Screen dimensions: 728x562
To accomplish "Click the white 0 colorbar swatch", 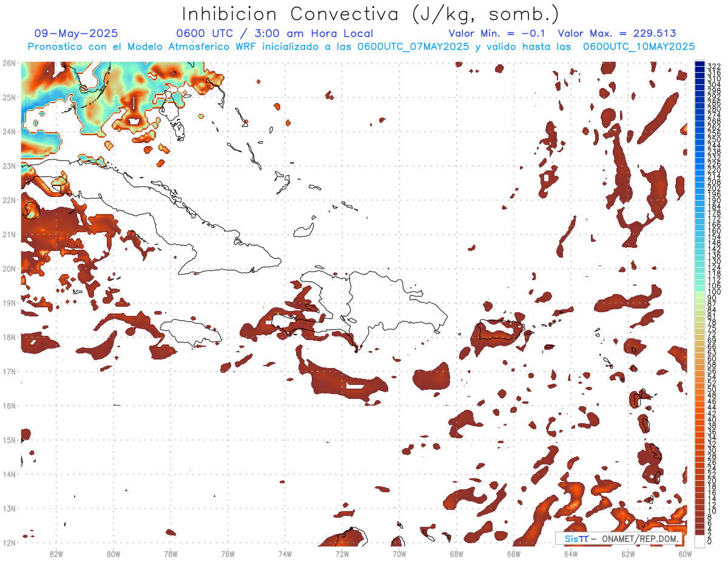I will click(x=700, y=541).
